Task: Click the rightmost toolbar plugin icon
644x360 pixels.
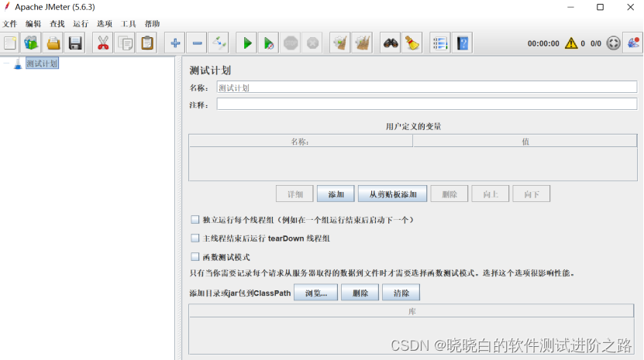Action: [633, 43]
